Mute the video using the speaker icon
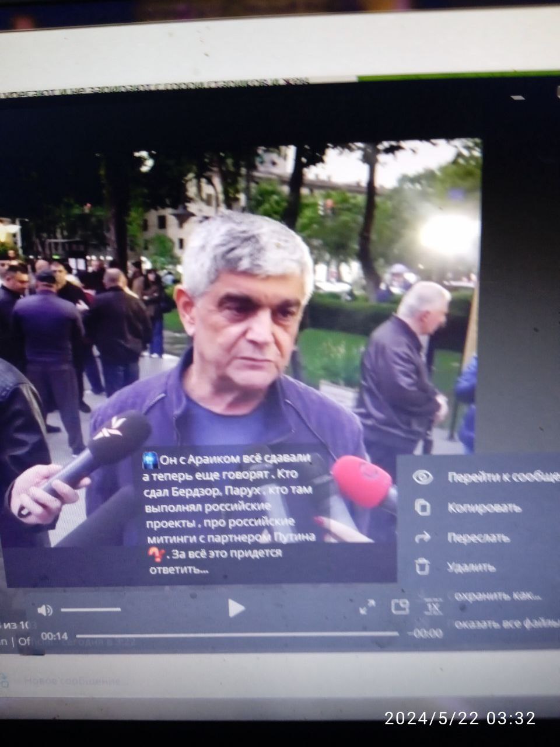Screen dimensions: 560x747 (45, 610)
